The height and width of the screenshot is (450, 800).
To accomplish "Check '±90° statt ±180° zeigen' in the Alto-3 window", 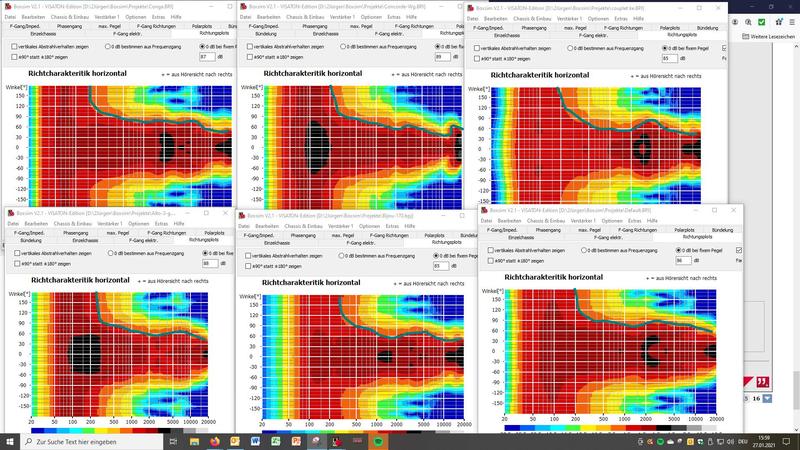I will tap(17, 264).
